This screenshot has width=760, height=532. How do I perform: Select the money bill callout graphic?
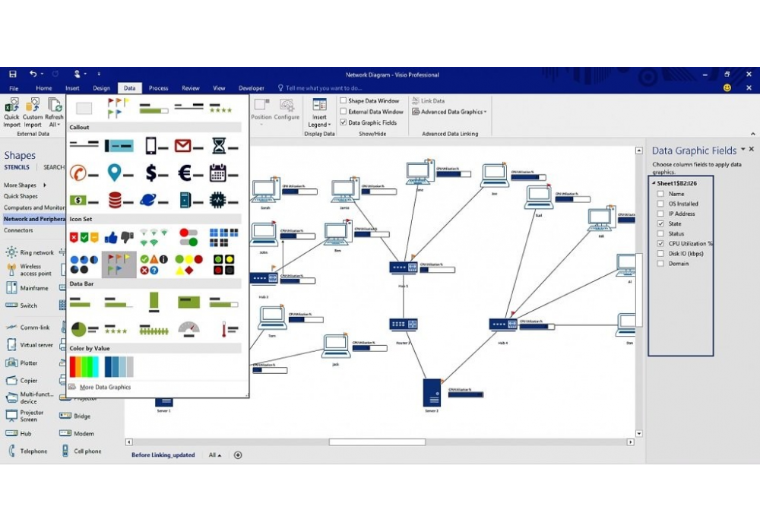(84, 200)
